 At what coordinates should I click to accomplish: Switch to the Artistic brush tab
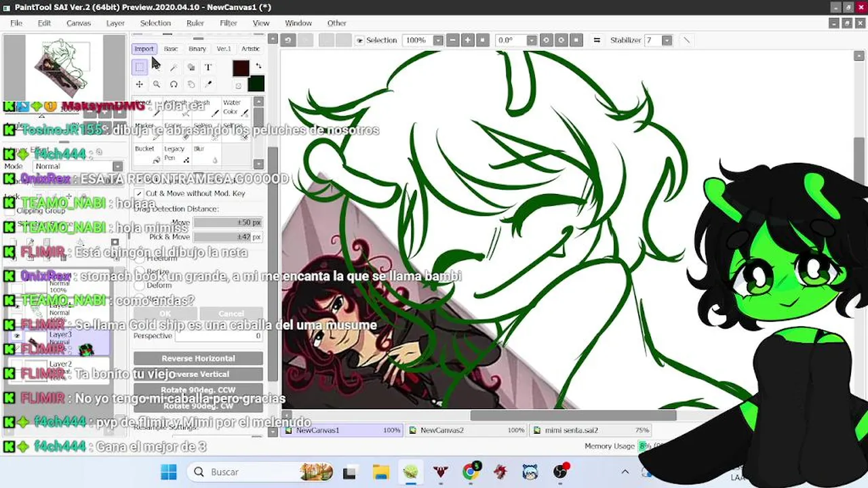tap(250, 49)
